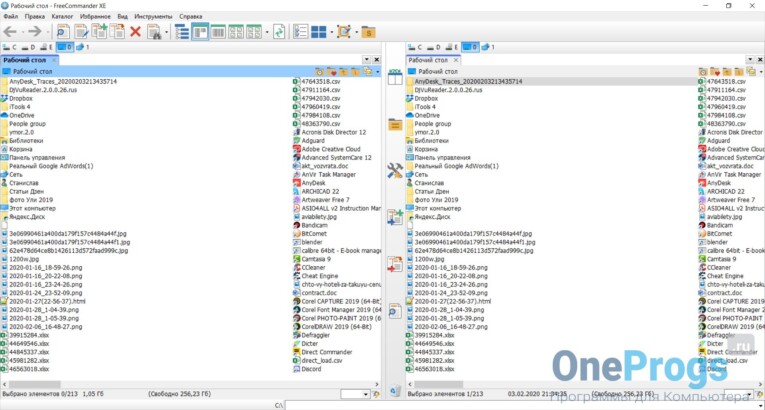Open the Справка menu
The image size is (765, 410).
click(191, 17)
